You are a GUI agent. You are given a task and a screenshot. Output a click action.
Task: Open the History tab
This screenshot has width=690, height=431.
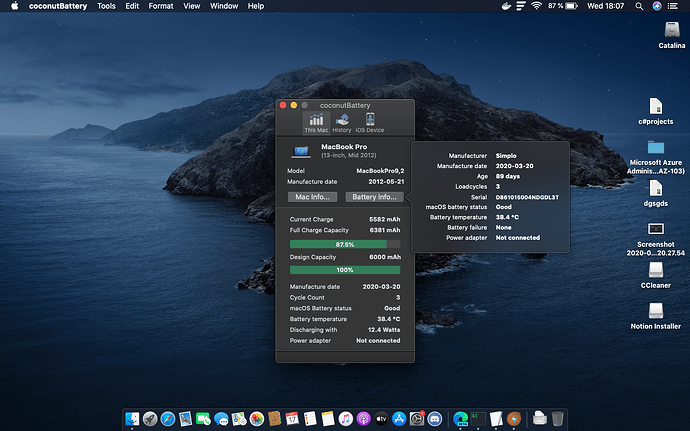pos(342,122)
